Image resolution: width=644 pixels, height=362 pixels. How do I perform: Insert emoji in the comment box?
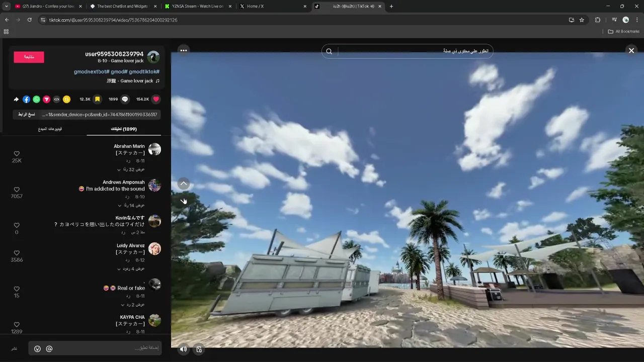pos(37,348)
